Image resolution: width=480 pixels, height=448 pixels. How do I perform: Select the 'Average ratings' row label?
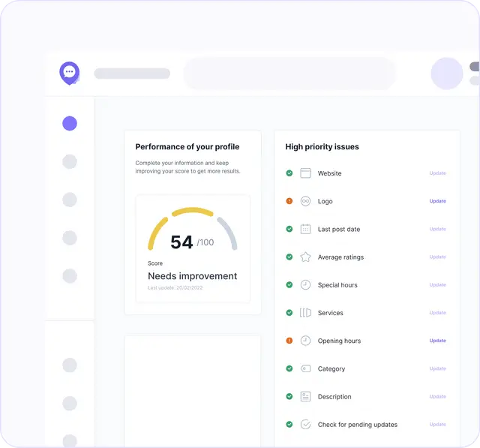tap(340, 257)
